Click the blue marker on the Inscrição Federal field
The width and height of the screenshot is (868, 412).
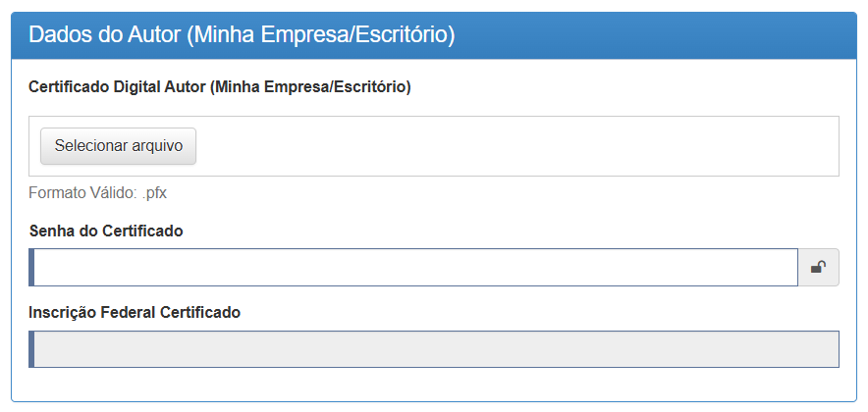click(x=32, y=349)
